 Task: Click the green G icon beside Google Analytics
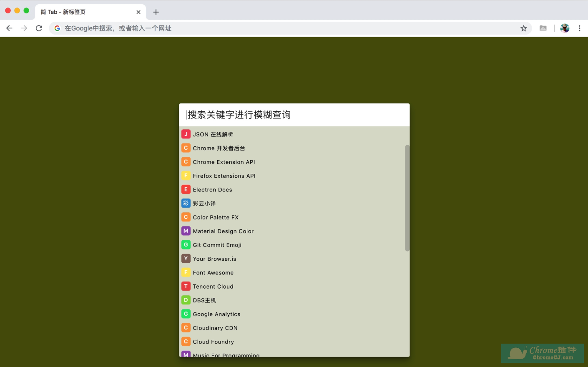(x=186, y=314)
